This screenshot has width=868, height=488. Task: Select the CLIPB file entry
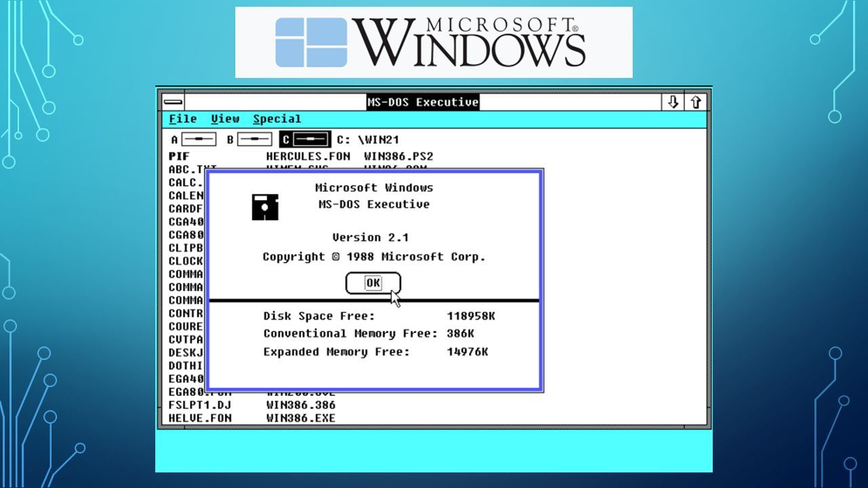pos(186,248)
